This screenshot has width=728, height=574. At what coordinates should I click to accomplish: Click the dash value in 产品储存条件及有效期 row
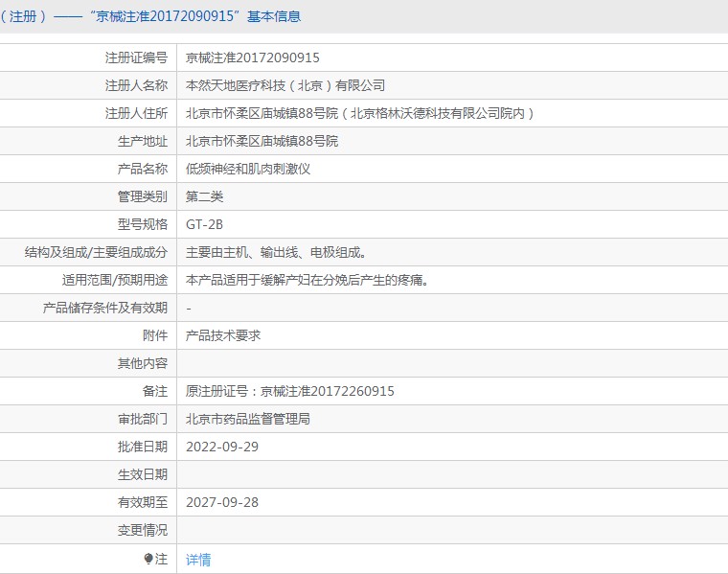pos(189,309)
